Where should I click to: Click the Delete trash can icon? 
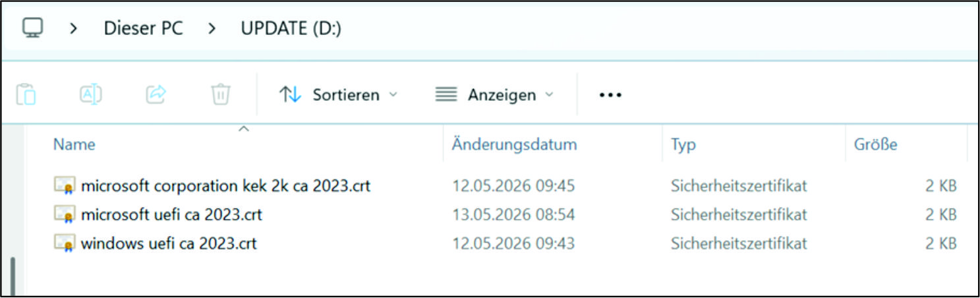[x=220, y=95]
